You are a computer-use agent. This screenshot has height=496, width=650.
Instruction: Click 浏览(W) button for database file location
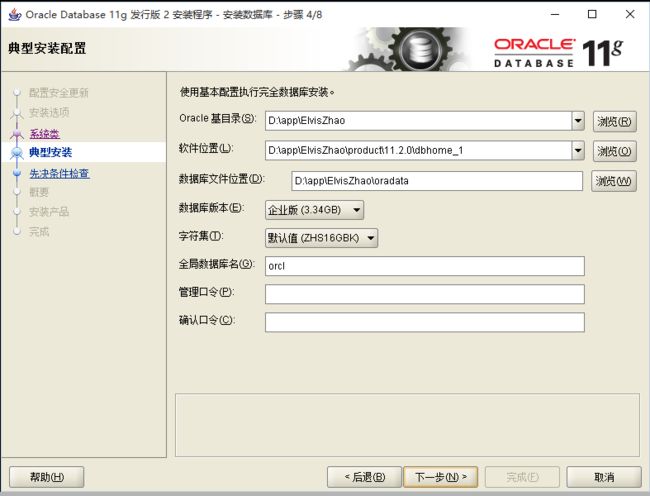coord(614,181)
